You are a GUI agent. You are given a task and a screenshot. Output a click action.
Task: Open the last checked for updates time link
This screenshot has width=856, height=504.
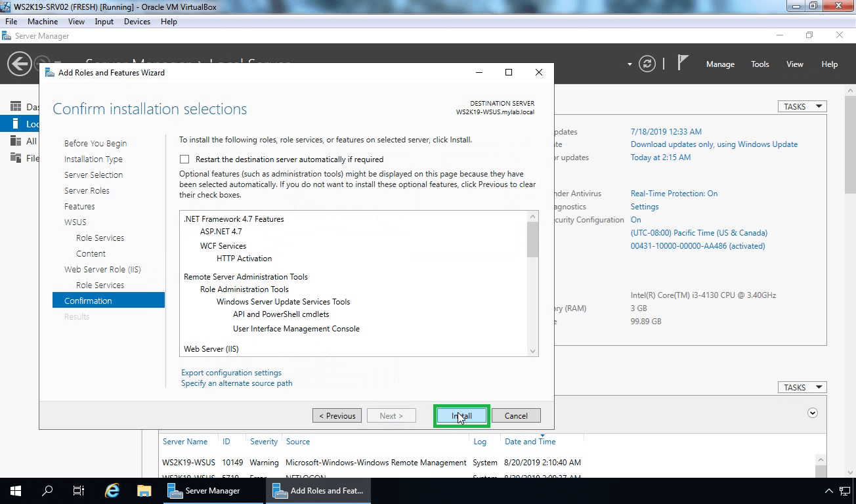pos(660,157)
